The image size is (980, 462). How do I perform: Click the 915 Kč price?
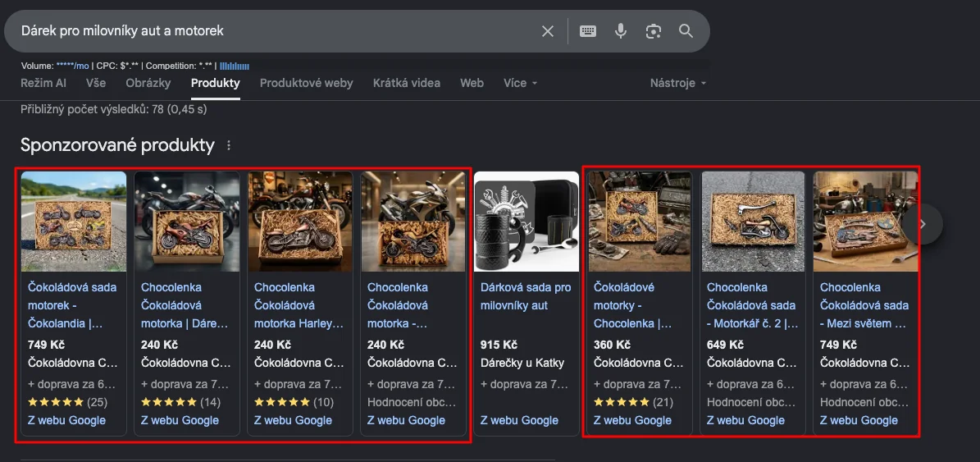[499, 345]
